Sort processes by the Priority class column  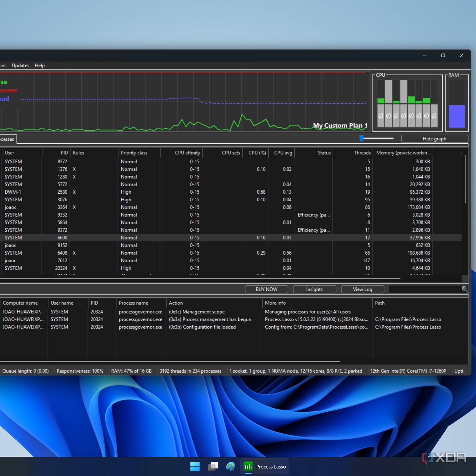coord(134,153)
